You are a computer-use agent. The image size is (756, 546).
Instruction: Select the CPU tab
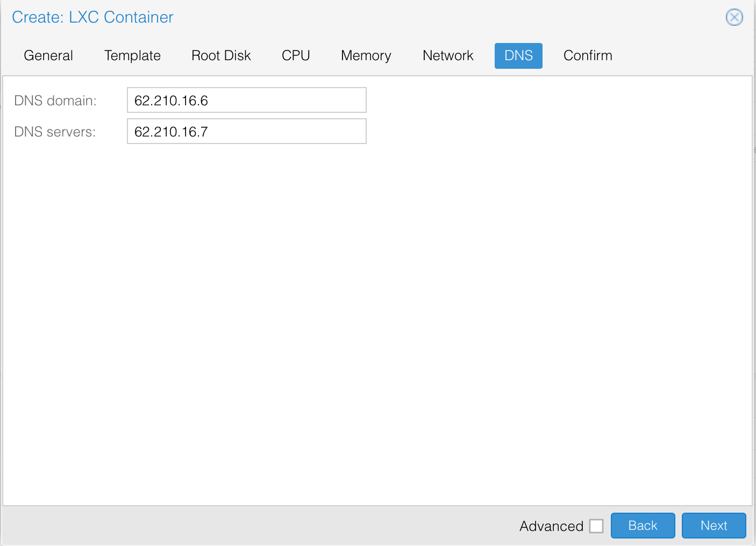coord(296,56)
